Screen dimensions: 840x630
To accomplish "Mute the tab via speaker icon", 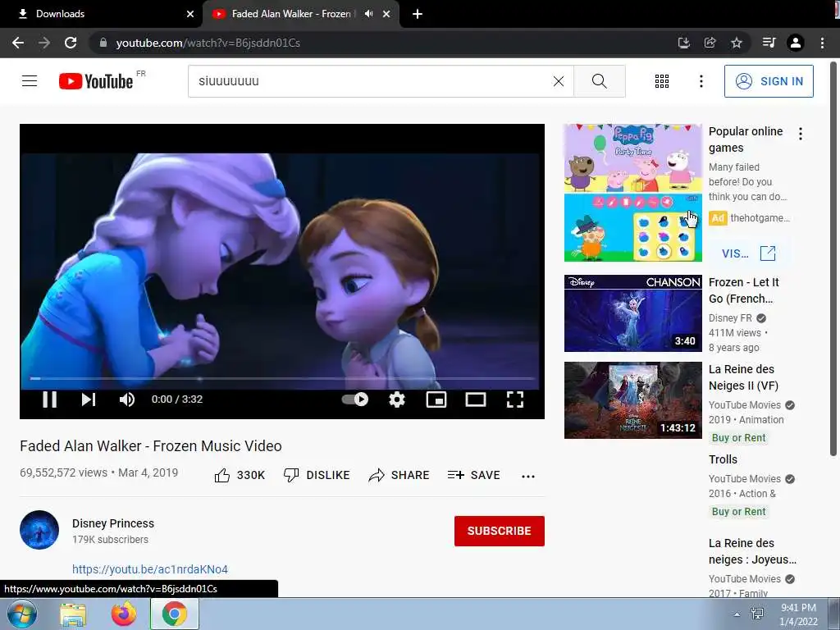I will (368, 14).
